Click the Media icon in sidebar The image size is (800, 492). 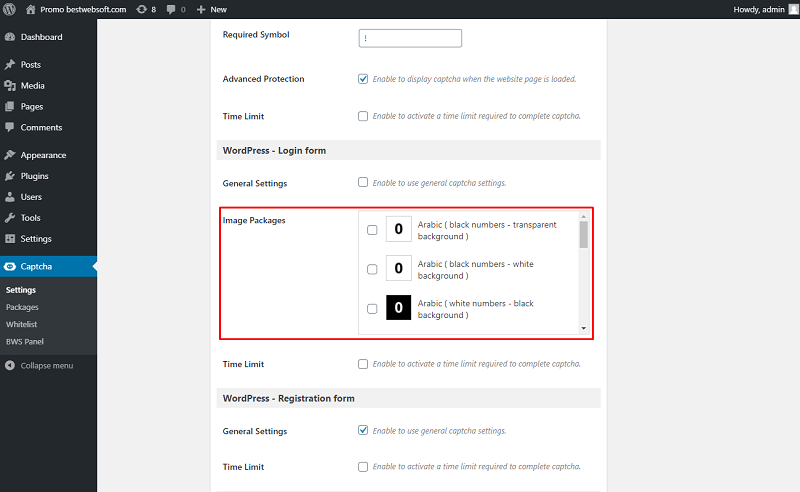[x=10, y=85]
